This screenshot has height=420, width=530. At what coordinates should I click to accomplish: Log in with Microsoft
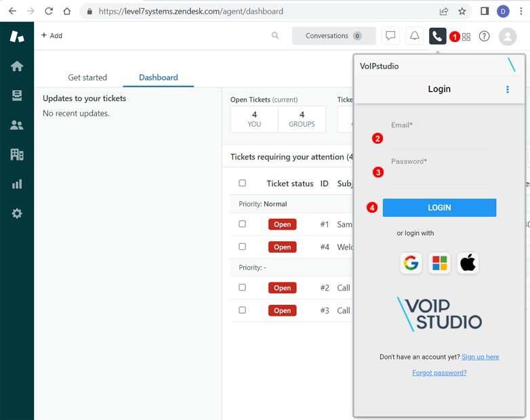[x=439, y=263]
